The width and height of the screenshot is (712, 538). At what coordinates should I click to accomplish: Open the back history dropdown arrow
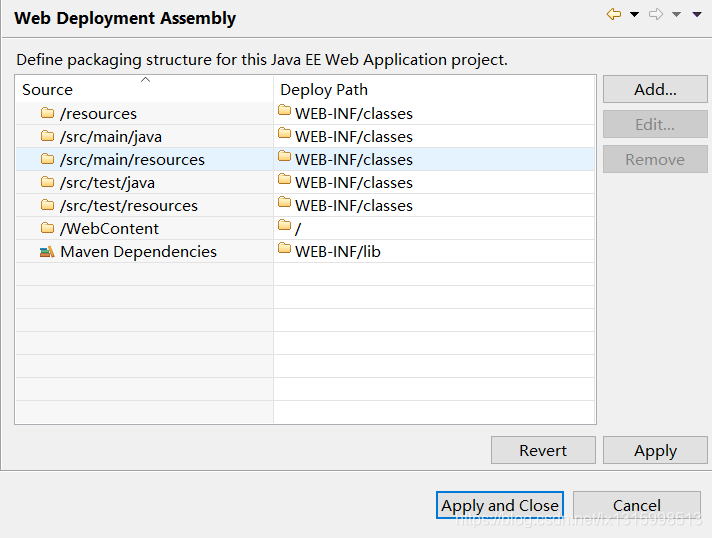pos(634,15)
